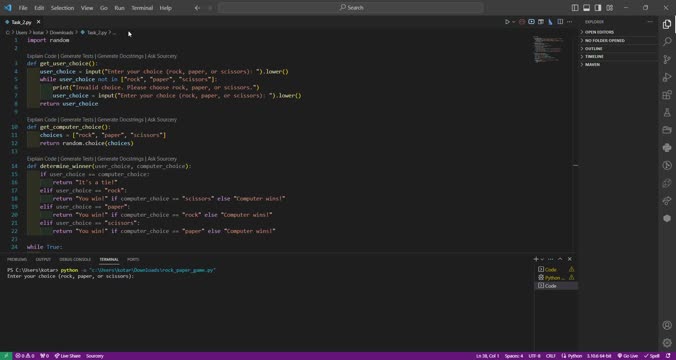Go back using the title bar arrow
Image resolution: width=676 pixels, height=360 pixels.
coord(197,8)
